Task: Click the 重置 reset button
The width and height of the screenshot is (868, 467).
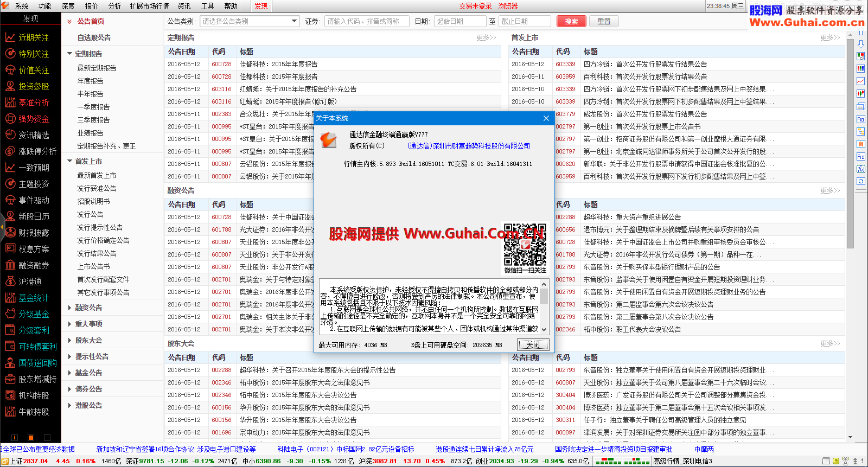Action: click(604, 21)
